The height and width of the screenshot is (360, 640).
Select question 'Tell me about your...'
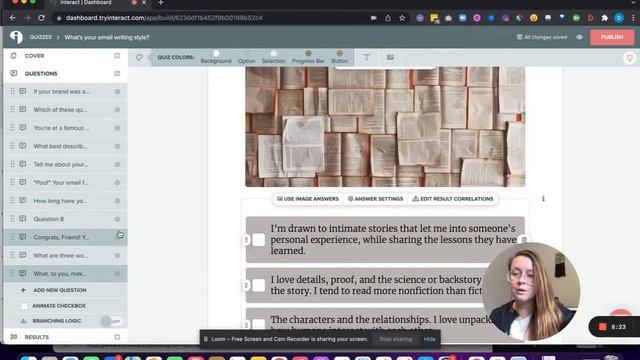pos(65,164)
